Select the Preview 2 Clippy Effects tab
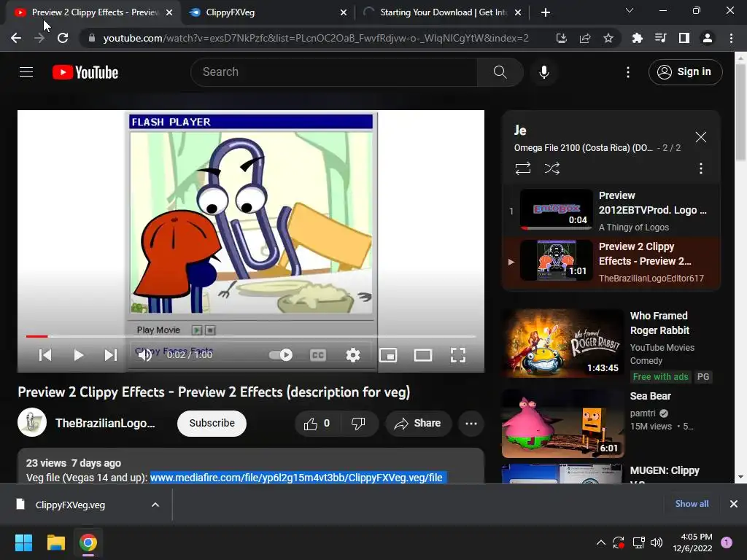The width and height of the screenshot is (747, 560). 93,12
